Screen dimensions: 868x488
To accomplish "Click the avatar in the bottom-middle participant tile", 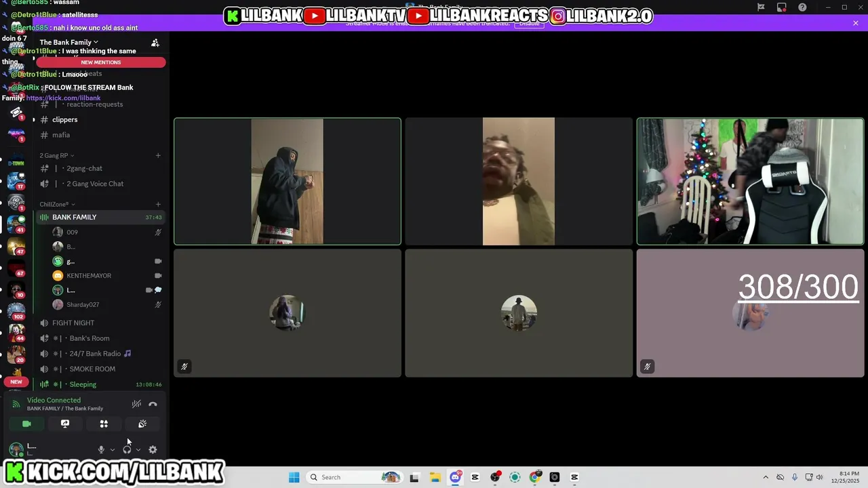I will click(x=519, y=313).
